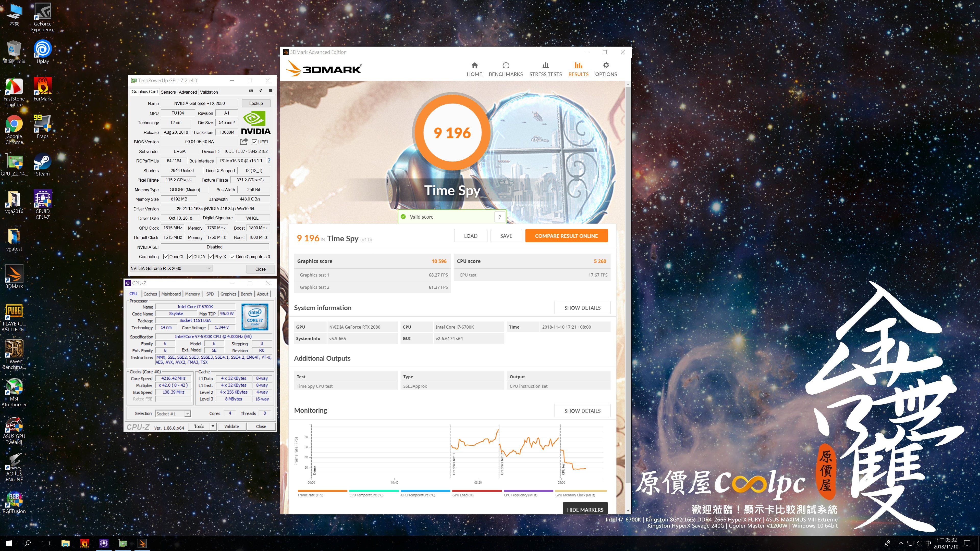Click the GPU-Z refresh icon

[x=261, y=91]
